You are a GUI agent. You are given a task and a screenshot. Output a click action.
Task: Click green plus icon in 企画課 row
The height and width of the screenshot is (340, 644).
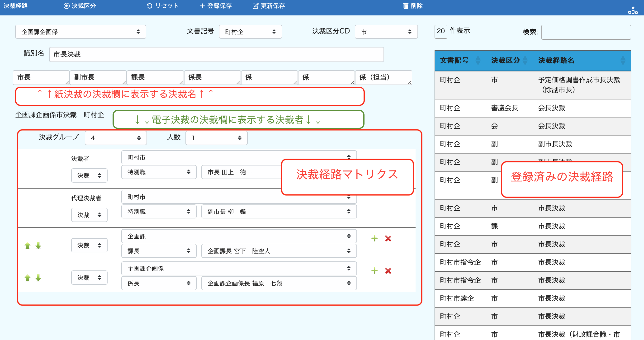coord(374,238)
